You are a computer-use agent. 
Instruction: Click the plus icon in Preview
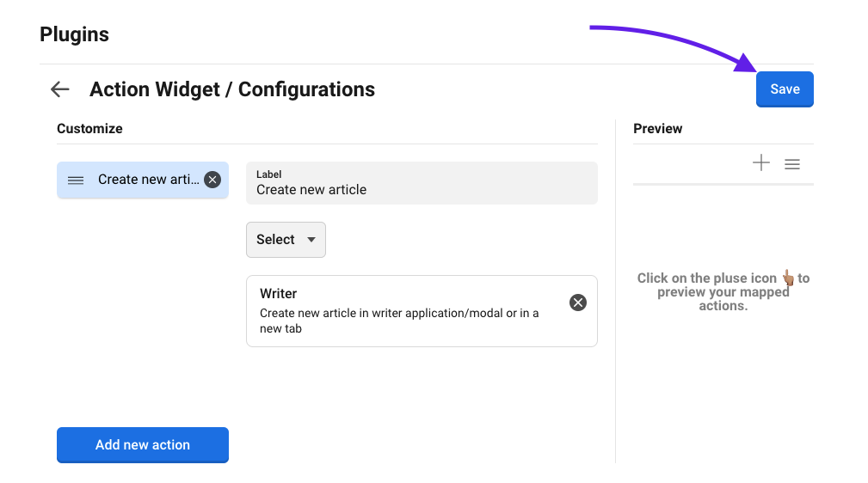(x=761, y=163)
